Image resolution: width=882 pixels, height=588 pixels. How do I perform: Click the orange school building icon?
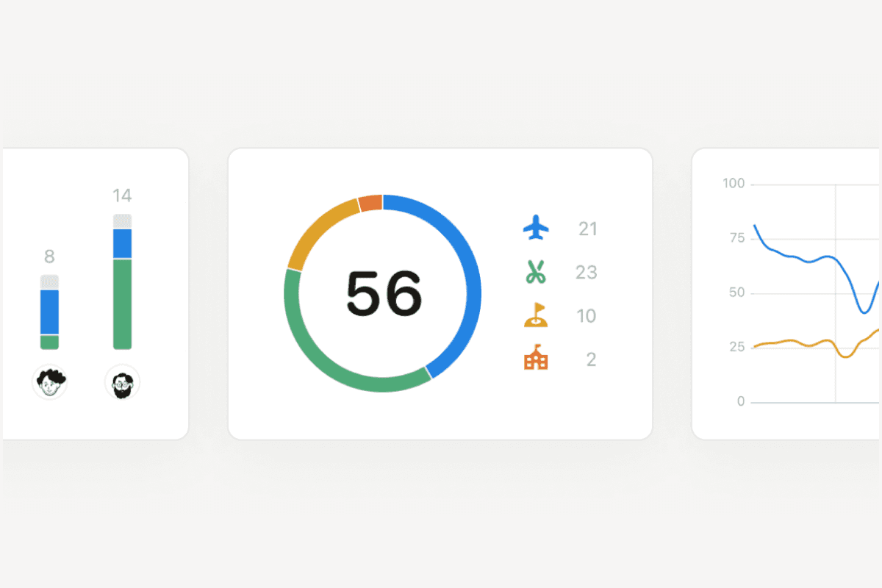point(536,359)
